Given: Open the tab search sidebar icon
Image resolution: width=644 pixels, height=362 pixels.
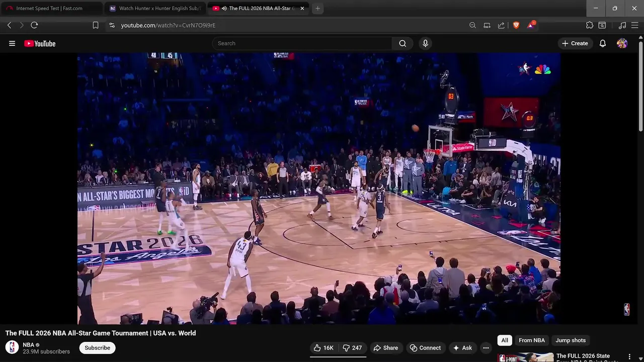Looking at the screenshot, I should click(602, 25).
